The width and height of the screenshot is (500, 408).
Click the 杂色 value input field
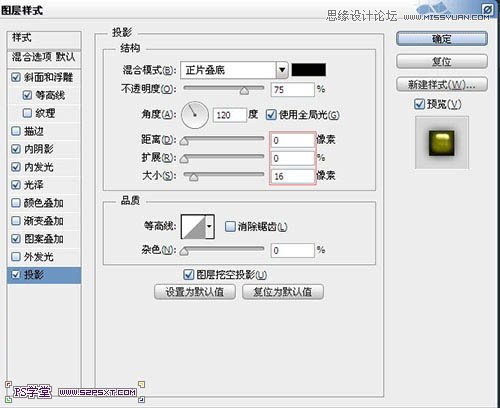293,250
